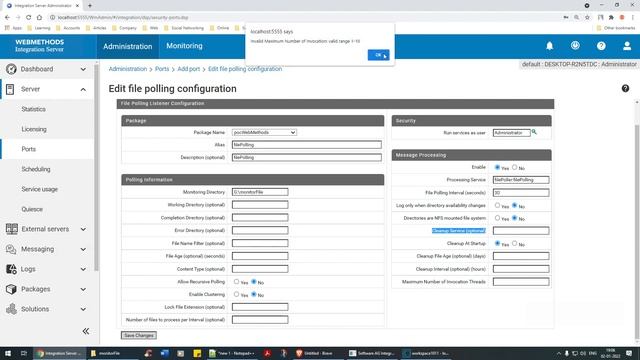The height and width of the screenshot is (360, 640).
Task: Click the File Polling Interval field
Action: (x=521, y=192)
